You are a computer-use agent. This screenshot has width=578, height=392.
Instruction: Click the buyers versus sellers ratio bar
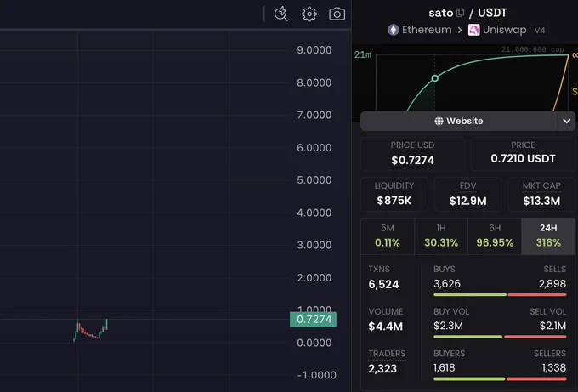(500, 378)
